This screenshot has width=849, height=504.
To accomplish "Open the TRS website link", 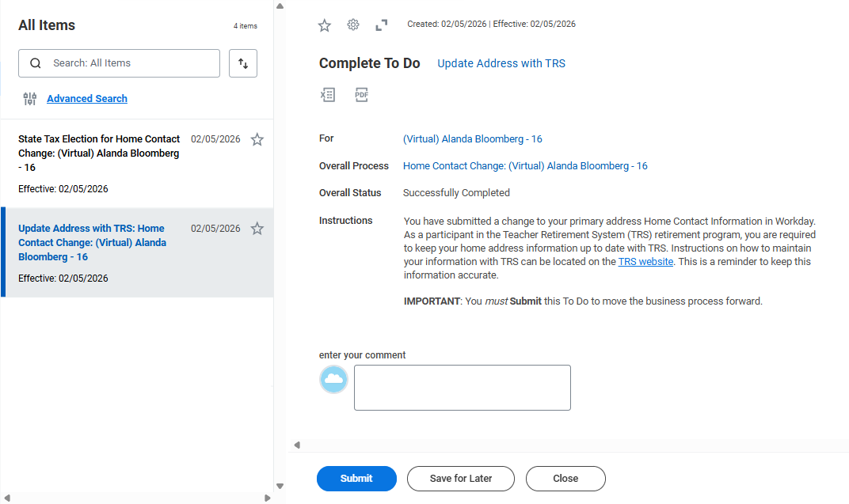I will click(x=645, y=262).
